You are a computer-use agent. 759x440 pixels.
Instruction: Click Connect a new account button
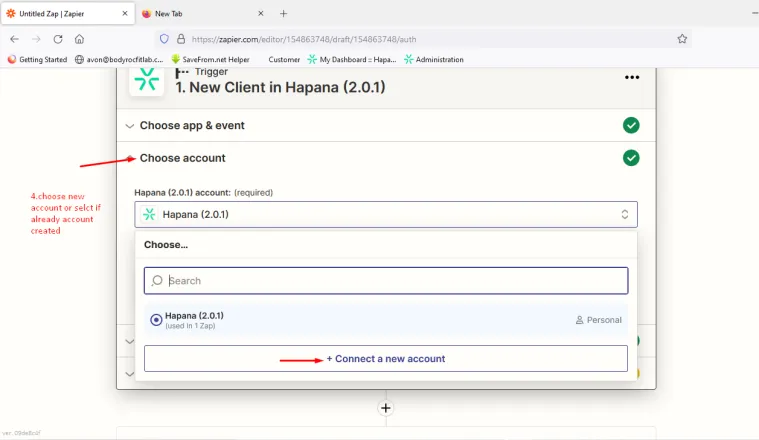tap(386, 359)
